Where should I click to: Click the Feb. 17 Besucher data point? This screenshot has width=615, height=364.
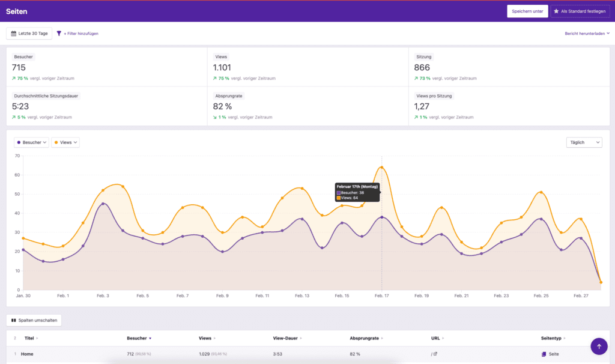[x=381, y=217]
